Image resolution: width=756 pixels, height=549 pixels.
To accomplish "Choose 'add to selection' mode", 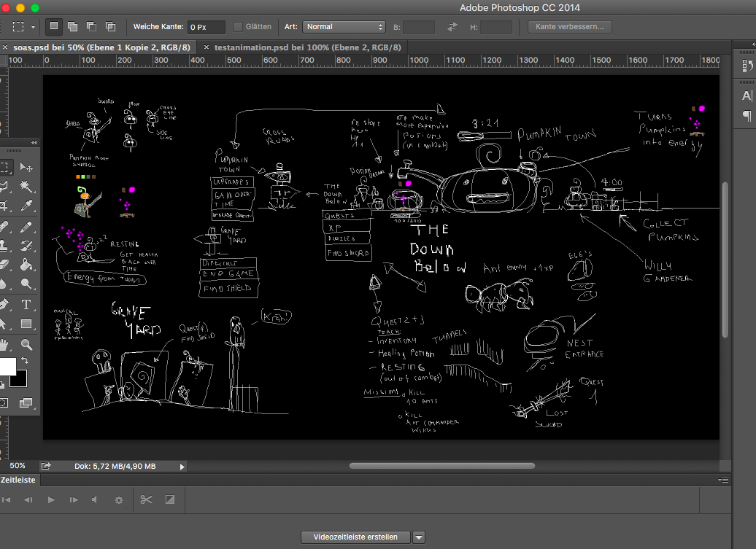I will click(x=72, y=27).
